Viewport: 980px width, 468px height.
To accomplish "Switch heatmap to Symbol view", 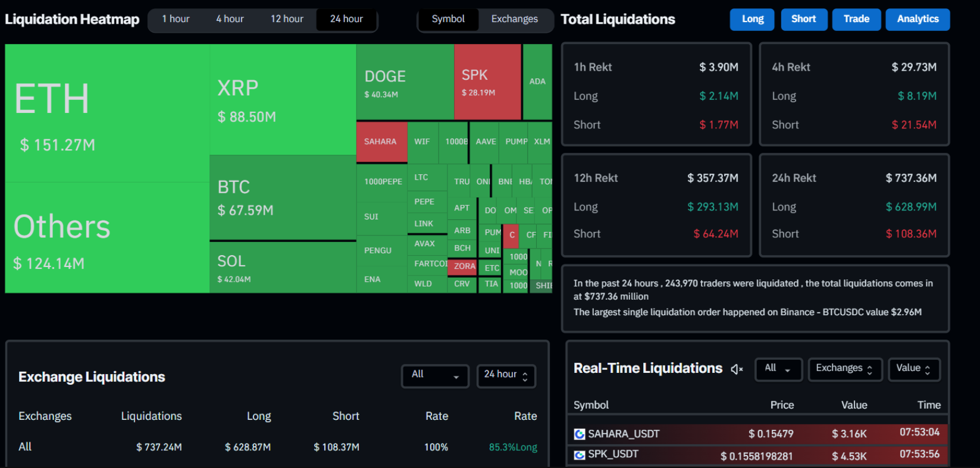I will tap(448, 19).
